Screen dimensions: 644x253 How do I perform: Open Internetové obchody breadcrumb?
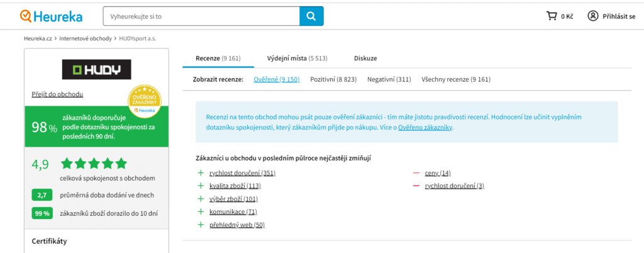[86, 38]
